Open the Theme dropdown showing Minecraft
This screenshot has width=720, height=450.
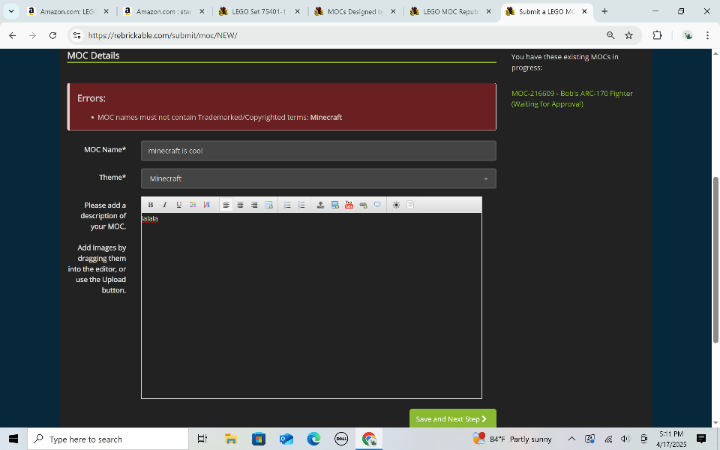coord(318,178)
